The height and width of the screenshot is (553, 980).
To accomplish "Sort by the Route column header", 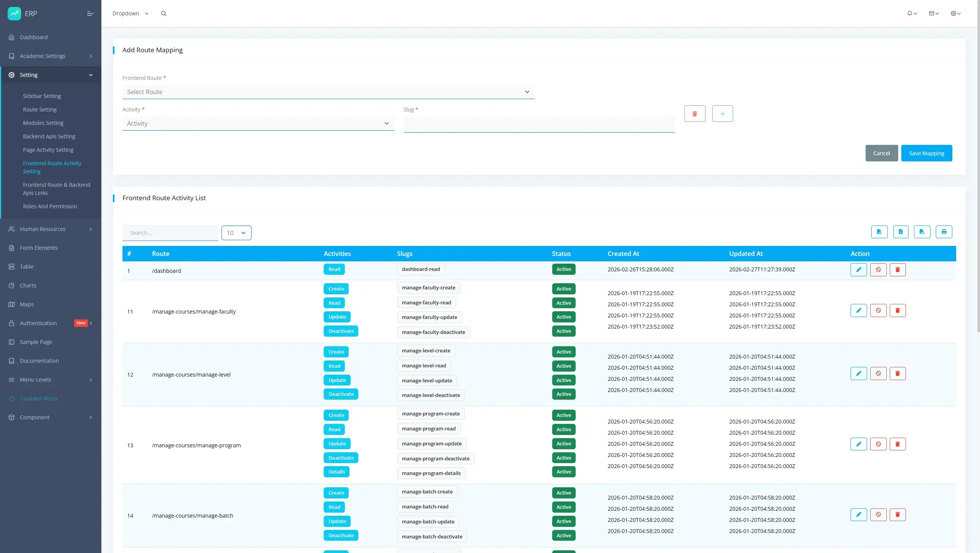I will pyautogui.click(x=161, y=254).
